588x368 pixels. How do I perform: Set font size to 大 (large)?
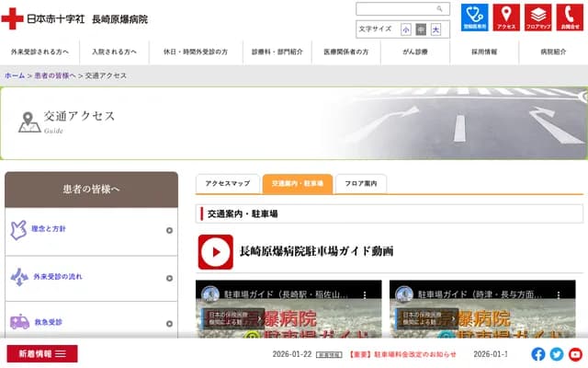(435, 29)
